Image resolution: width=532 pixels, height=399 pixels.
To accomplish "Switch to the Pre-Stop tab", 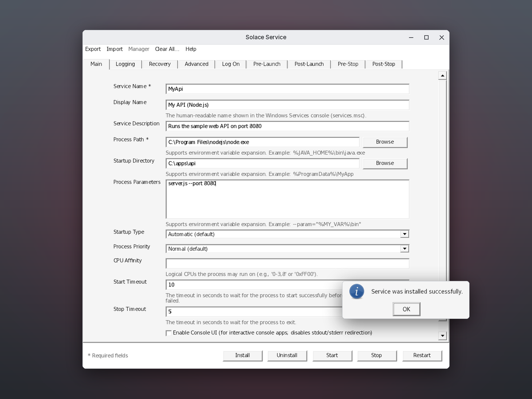I will (x=348, y=64).
